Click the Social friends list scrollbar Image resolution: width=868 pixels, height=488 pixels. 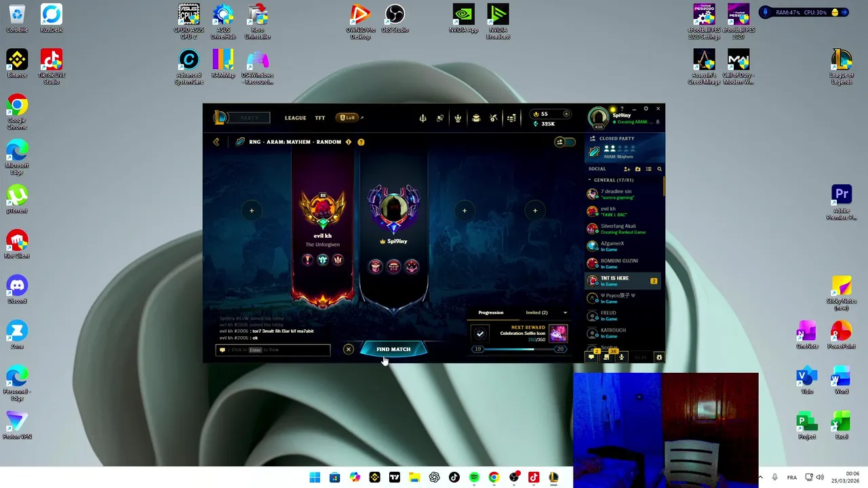click(664, 186)
